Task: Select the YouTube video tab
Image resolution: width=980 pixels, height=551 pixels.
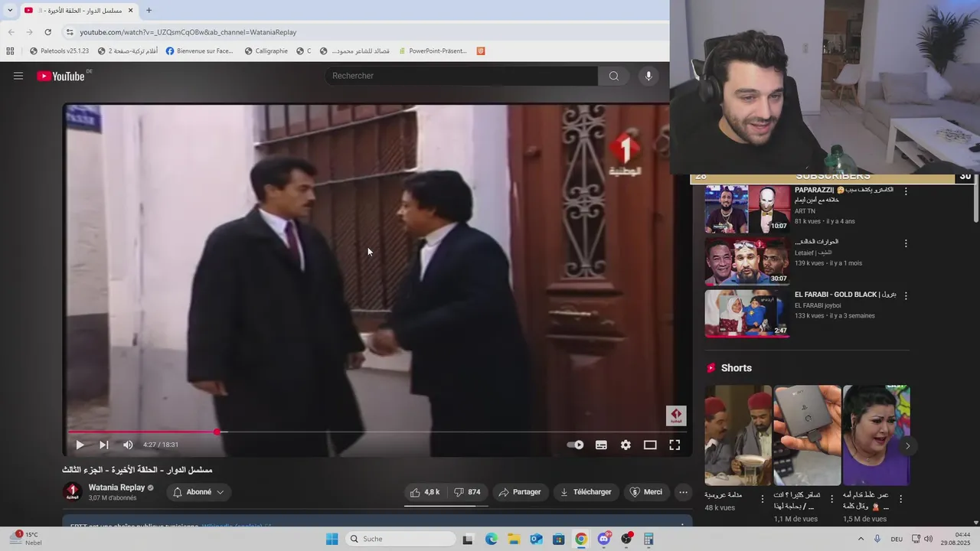Action: coord(78,10)
